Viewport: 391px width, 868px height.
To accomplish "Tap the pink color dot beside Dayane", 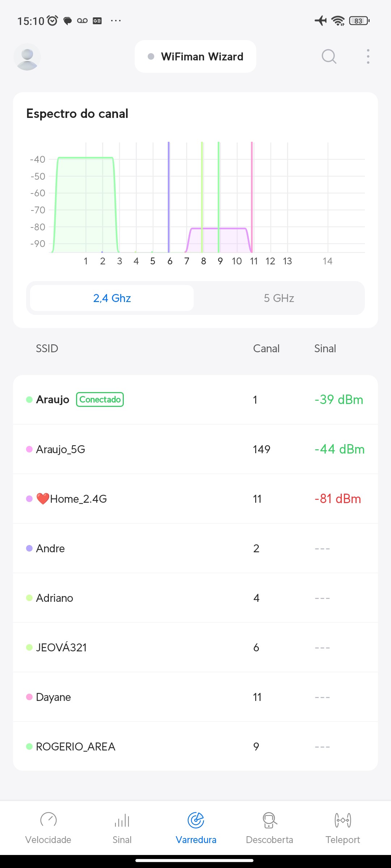I will tap(29, 697).
